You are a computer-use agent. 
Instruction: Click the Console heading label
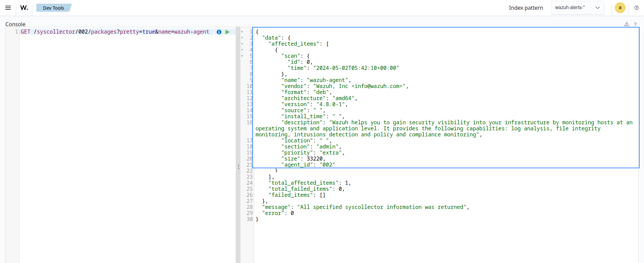click(x=15, y=24)
